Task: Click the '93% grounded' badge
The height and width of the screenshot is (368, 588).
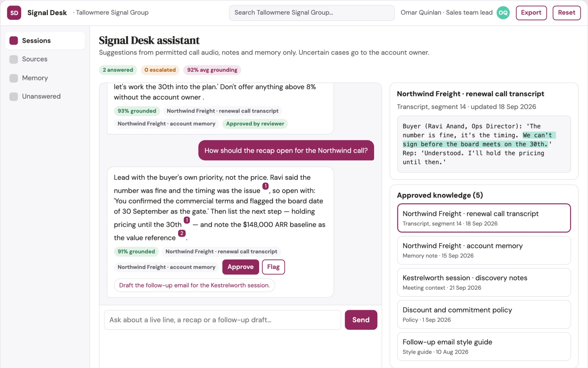Action: click(137, 111)
